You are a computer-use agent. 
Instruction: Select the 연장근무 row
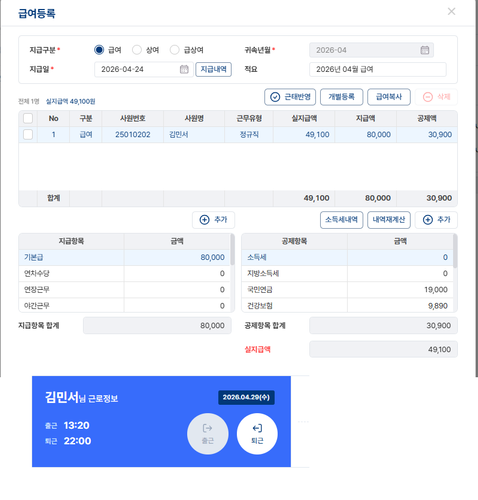pos(124,290)
